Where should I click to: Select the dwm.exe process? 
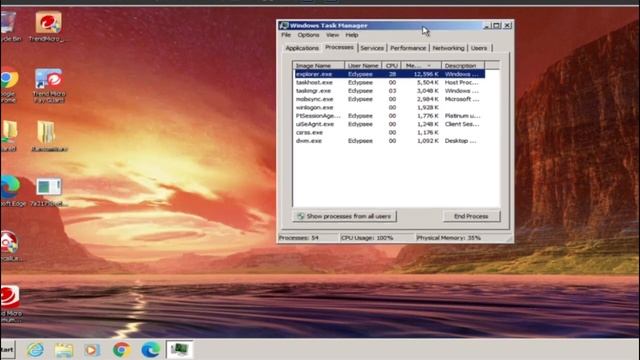[390, 141]
